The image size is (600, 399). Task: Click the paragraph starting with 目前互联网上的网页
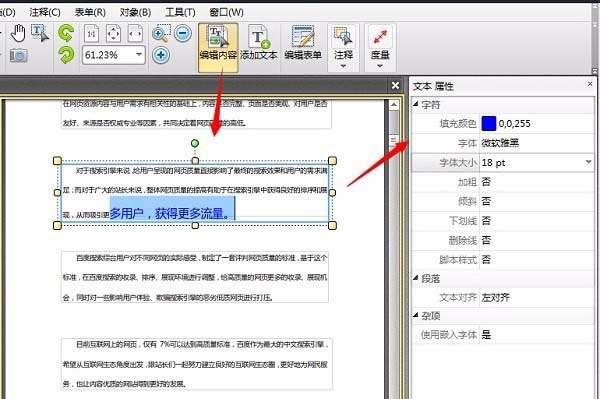tap(197, 364)
